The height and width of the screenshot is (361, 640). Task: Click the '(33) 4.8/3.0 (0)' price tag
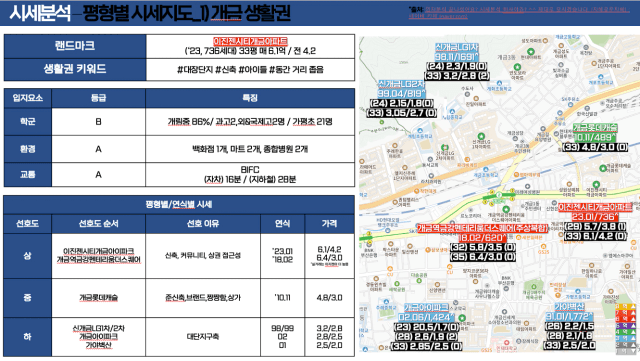click(x=595, y=147)
